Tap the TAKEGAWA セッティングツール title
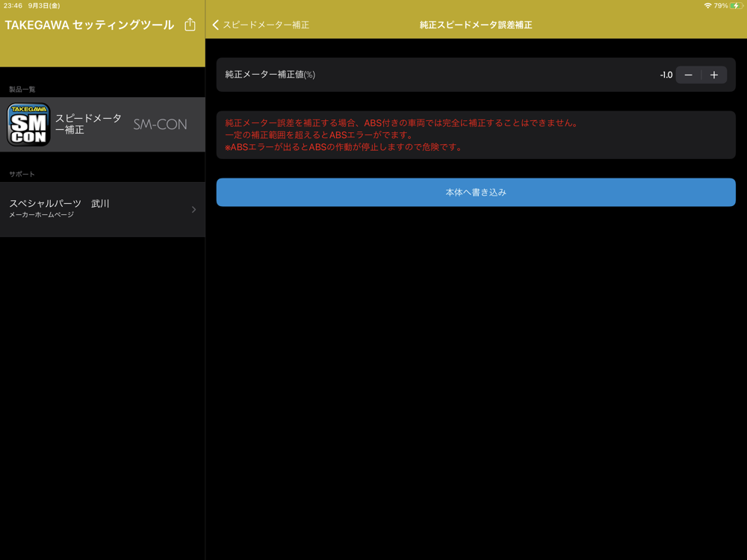Image resolution: width=747 pixels, height=560 pixels. coord(90,25)
